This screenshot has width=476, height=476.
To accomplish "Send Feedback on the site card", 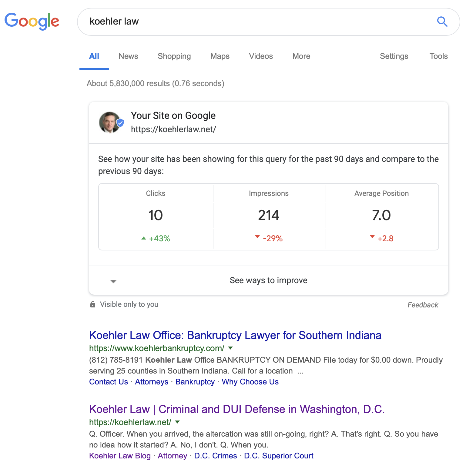I will [423, 305].
